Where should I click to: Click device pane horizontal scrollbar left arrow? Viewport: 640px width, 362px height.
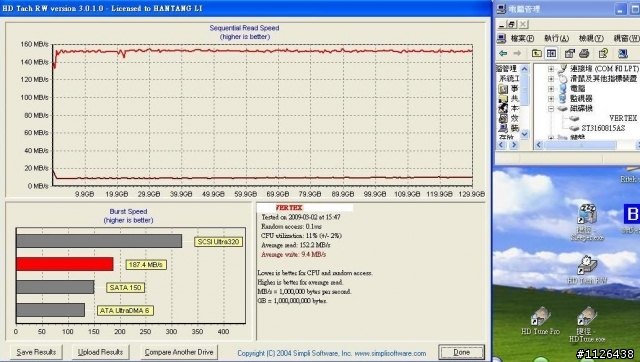point(539,145)
